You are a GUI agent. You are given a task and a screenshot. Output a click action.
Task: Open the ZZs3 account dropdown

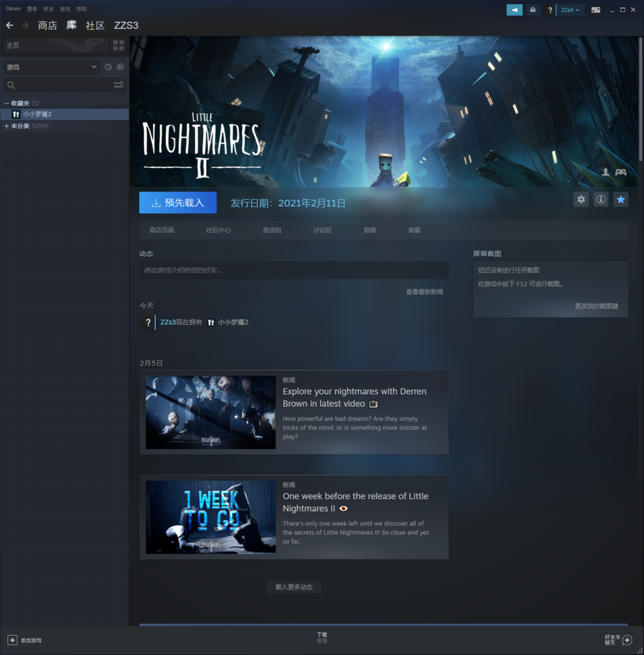(569, 10)
